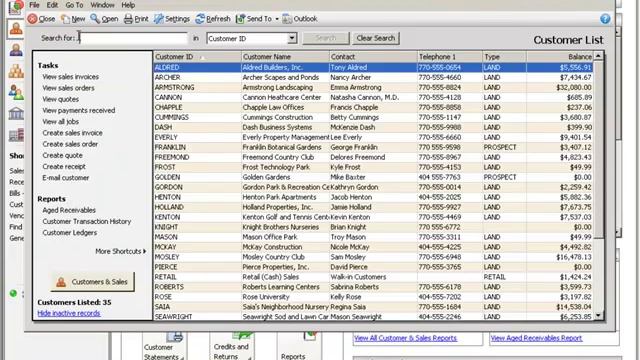The height and width of the screenshot is (360, 640).
Task: Open Customer Transaction History report
Action: click(87, 222)
